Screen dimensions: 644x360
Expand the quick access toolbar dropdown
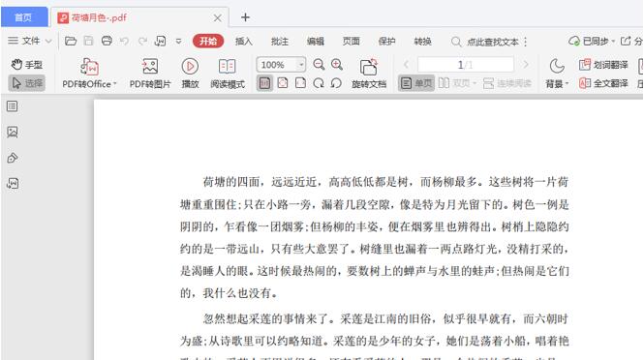(178, 42)
